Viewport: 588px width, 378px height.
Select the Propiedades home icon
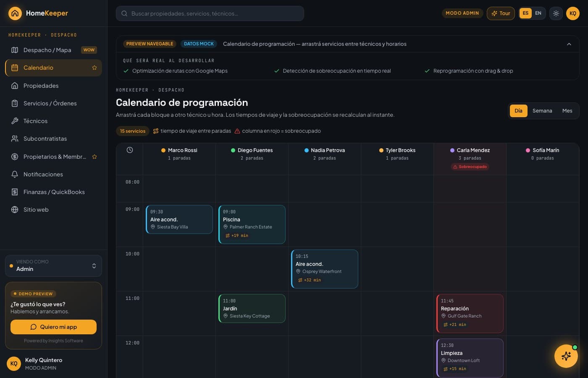[x=15, y=86]
